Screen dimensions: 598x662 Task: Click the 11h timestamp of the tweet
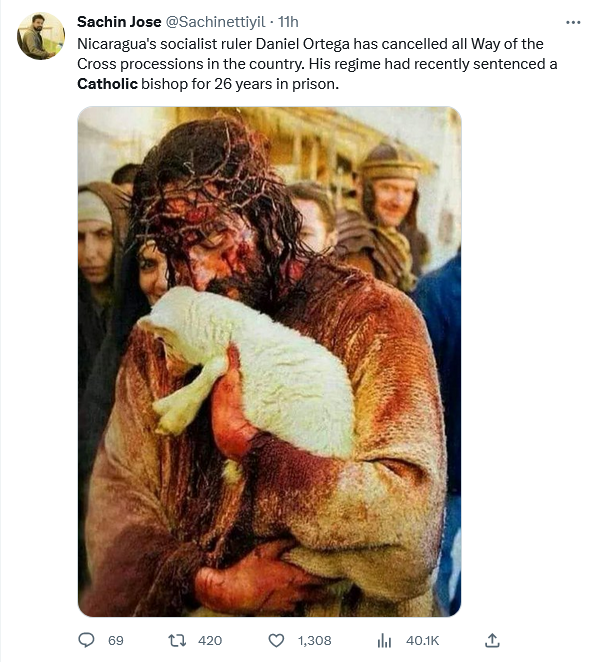(288, 22)
